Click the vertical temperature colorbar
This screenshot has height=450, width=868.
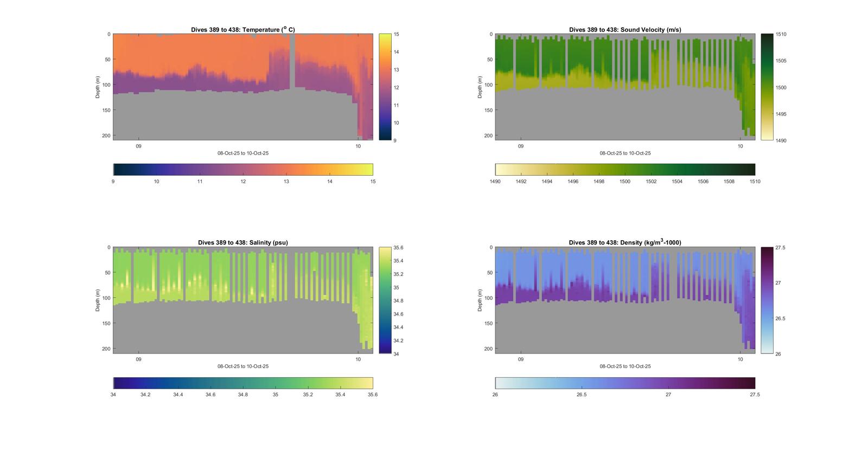385,87
